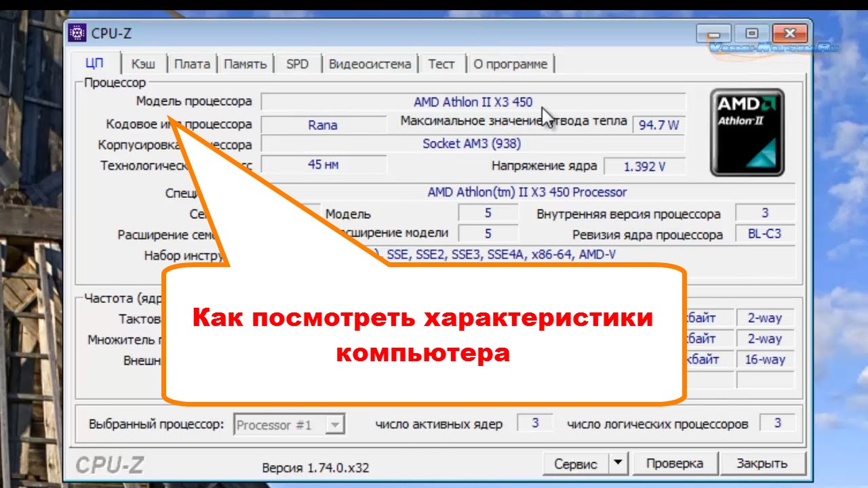Click the Проверка button
The image size is (868, 488).
(674, 464)
